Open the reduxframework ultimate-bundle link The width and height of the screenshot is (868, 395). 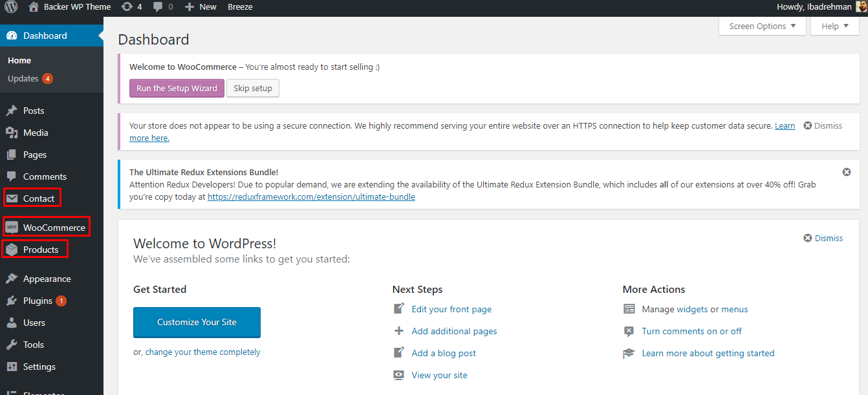[311, 197]
